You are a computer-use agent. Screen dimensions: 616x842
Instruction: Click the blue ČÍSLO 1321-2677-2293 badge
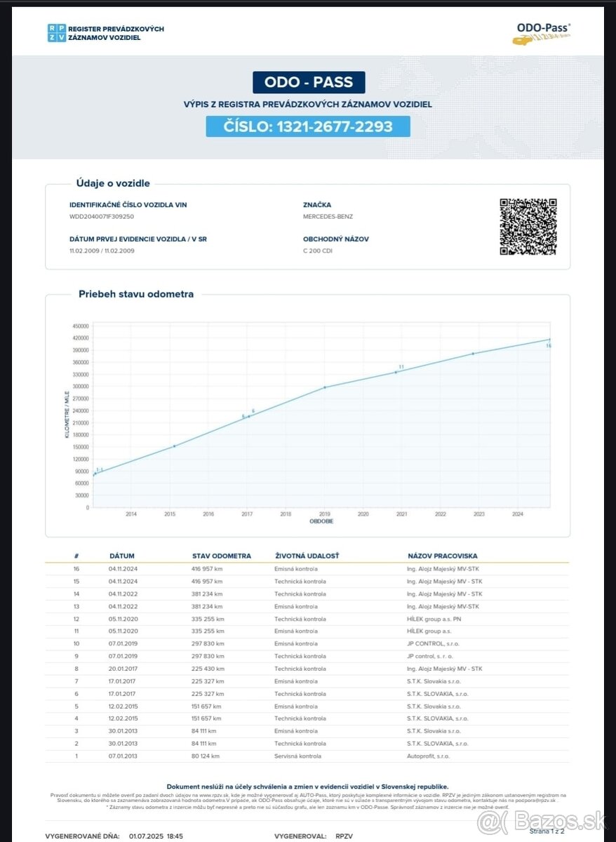308,126
